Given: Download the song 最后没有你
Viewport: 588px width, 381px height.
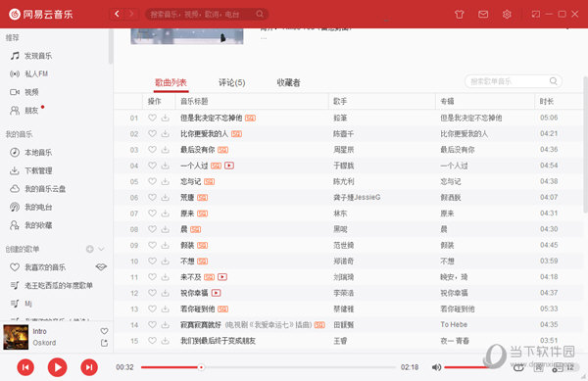Looking at the screenshot, I should [x=165, y=150].
